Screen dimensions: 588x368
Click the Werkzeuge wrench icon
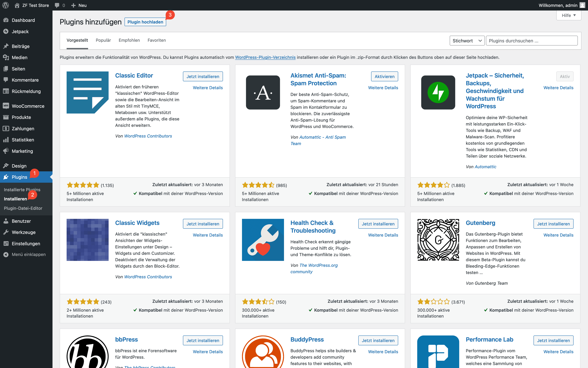[6, 232]
